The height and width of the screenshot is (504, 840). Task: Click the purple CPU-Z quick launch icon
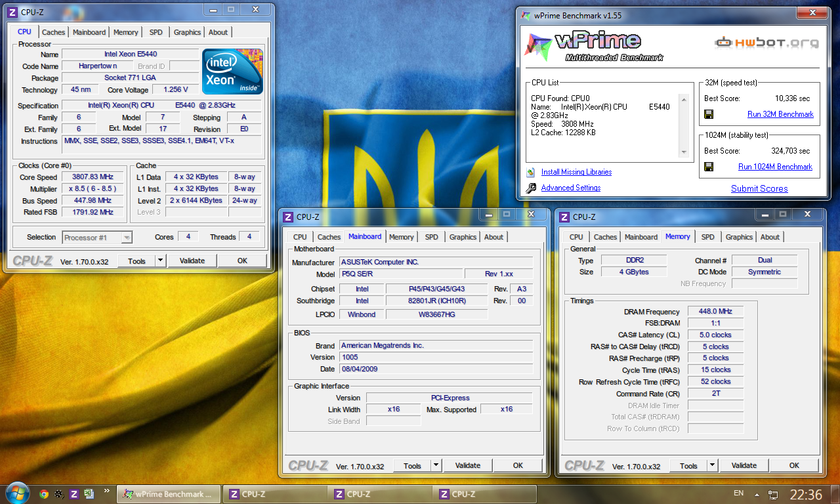(x=74, y=494)
